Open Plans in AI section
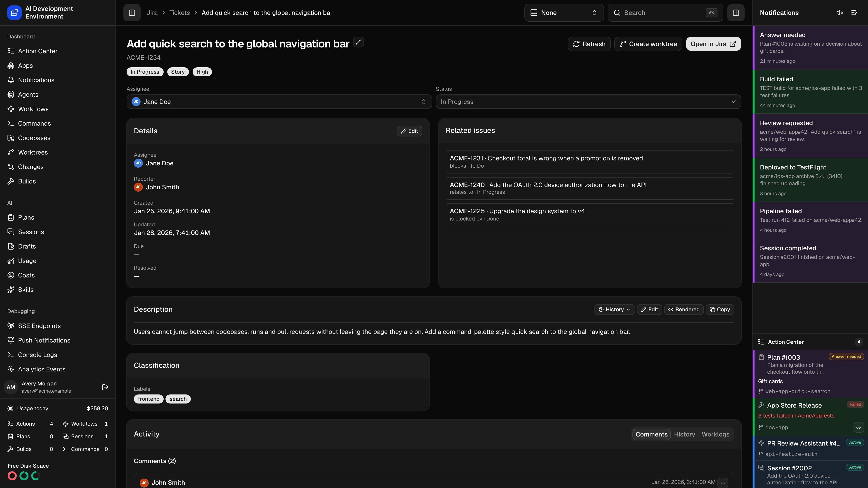868x488 pixels. point(58,218)
